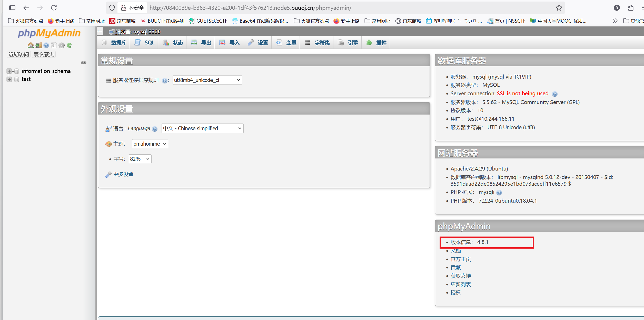Open the 字号 82% font size dropdown
This screenshot has height=320, width=644.
click(x=140, y=159)
